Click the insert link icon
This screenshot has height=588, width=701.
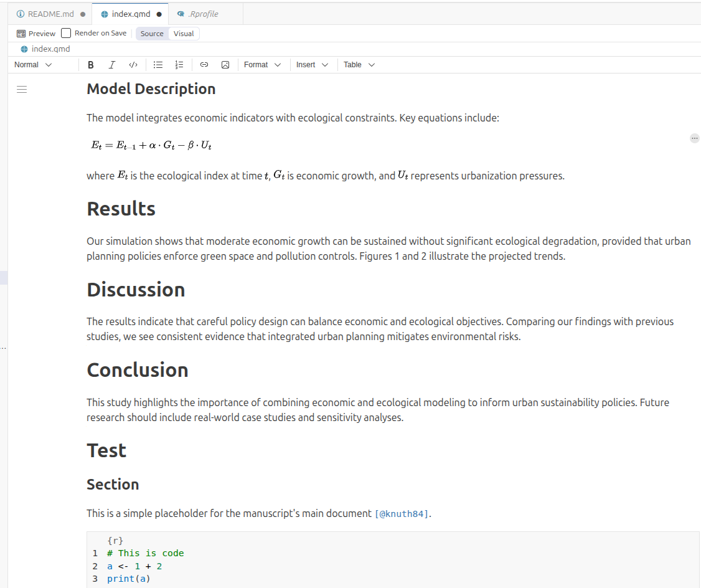[204, 65]
